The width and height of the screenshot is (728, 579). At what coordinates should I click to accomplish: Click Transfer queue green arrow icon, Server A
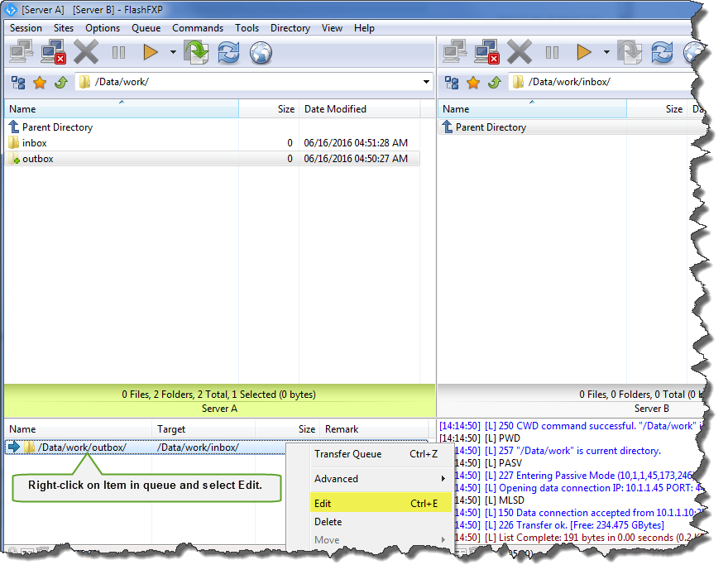tap(196, 51)
